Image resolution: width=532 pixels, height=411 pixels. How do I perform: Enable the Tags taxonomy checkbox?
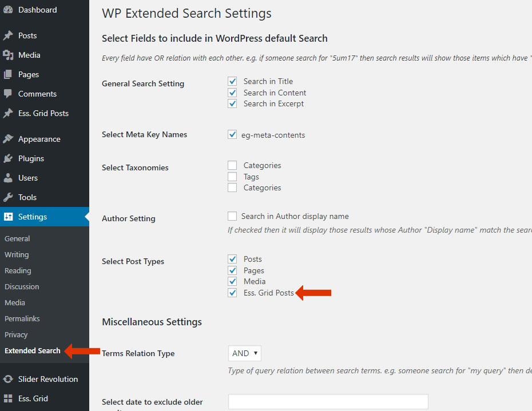point(232,177)
